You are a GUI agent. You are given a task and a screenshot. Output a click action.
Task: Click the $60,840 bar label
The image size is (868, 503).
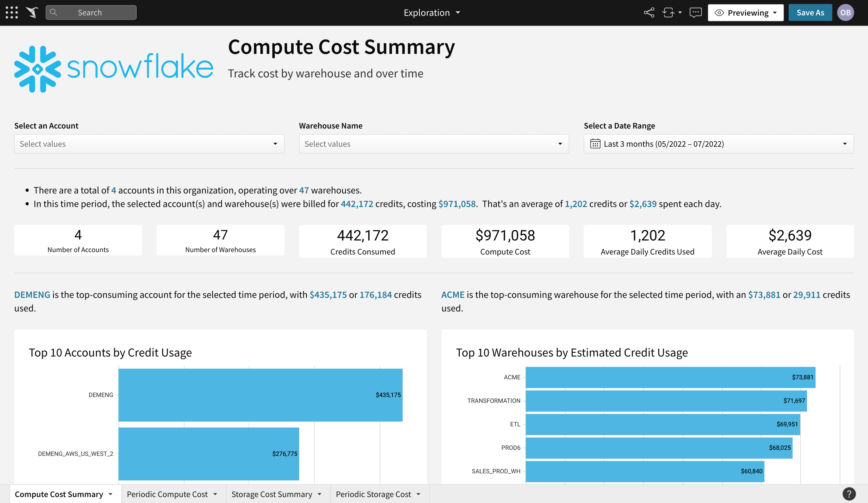[752, 471]
